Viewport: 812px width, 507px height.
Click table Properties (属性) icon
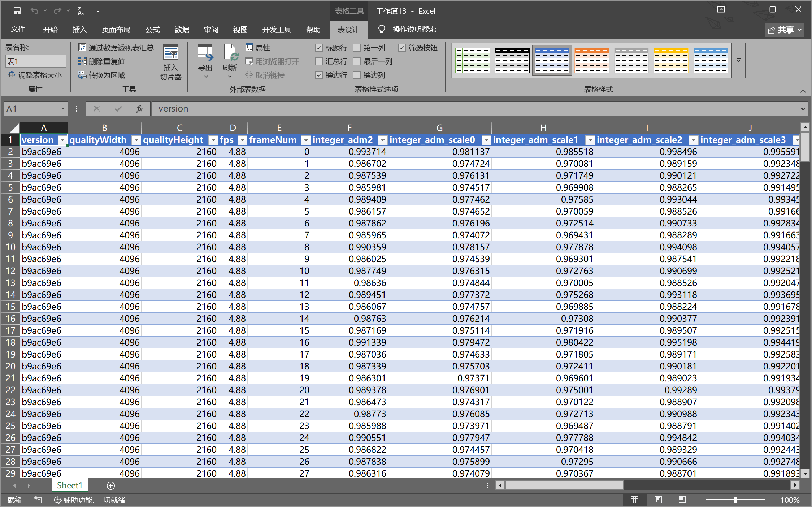click(x=258, y=48)
